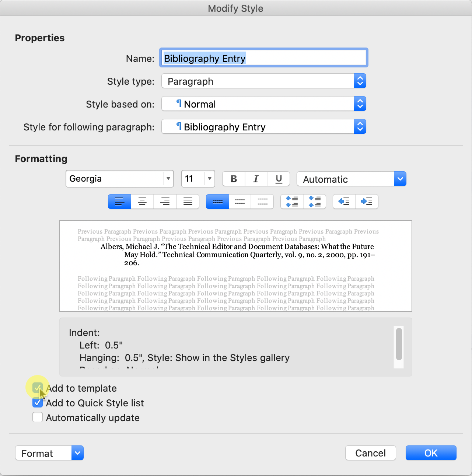Screen dimensions: 472x476
Task: Click the double line spacing icon
Action: (262, 202)
